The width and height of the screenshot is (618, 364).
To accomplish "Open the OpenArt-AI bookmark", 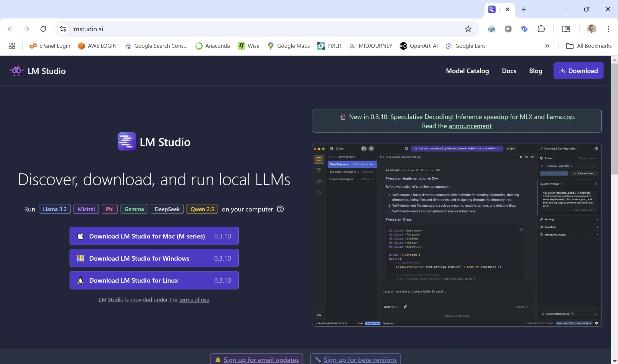I will tap(419, 46).
